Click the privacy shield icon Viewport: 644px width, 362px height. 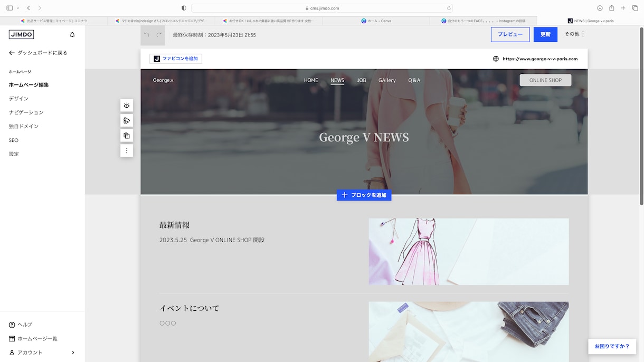coord(184,8)
